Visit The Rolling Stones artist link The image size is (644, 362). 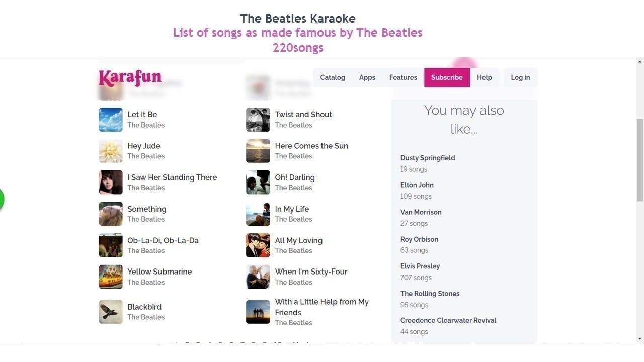click(430, 293)
